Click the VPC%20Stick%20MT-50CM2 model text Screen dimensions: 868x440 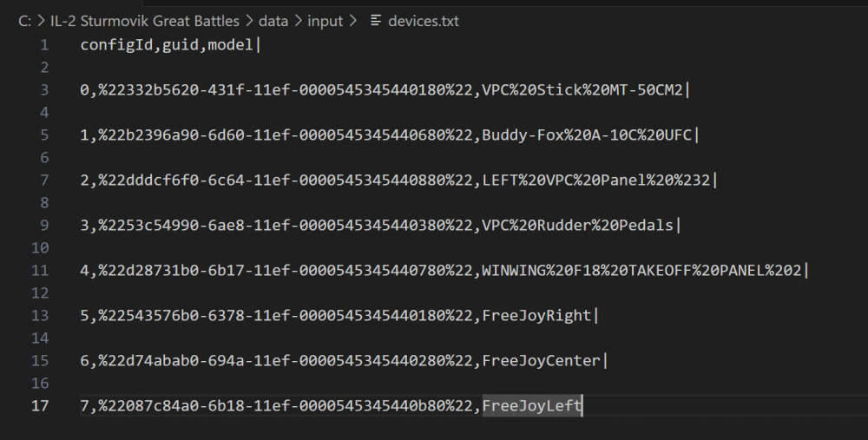coord(582,89)
